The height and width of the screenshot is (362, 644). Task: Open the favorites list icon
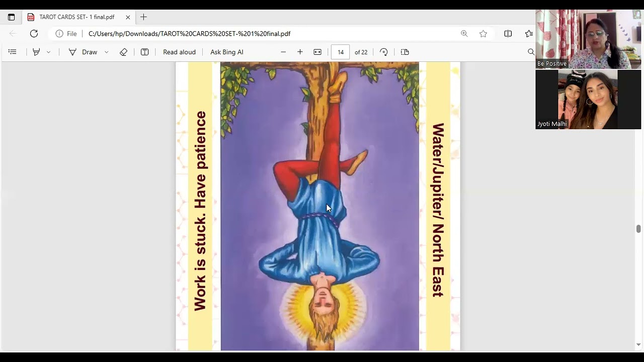529,34
